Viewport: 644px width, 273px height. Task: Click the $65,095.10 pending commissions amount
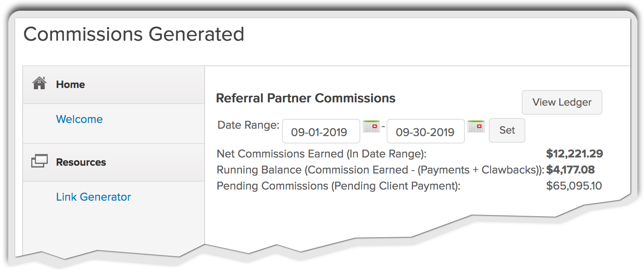pos(574,186)
